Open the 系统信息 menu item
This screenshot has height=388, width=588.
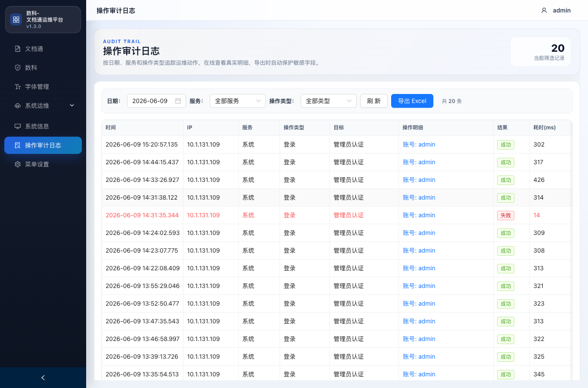[x=43, y=126]
